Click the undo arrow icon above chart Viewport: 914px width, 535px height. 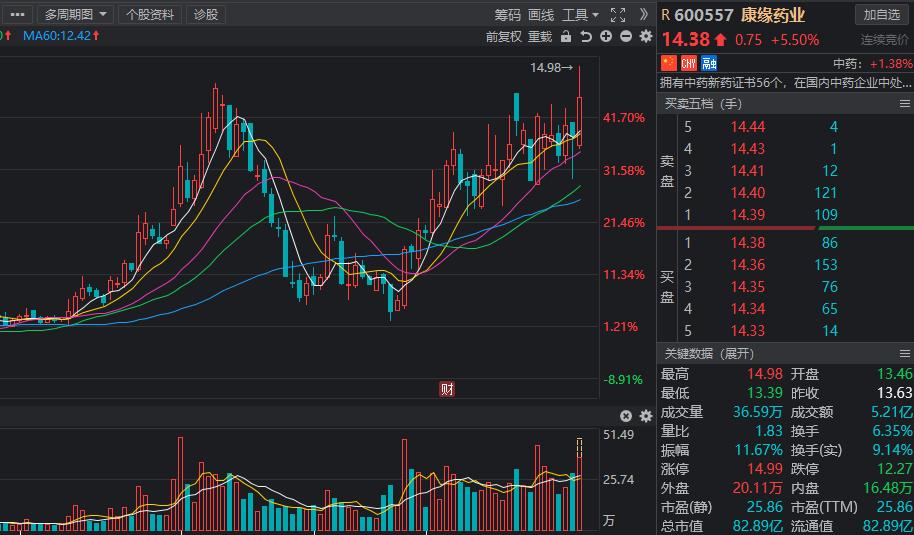pyautogui.click(x=586, y=37)
